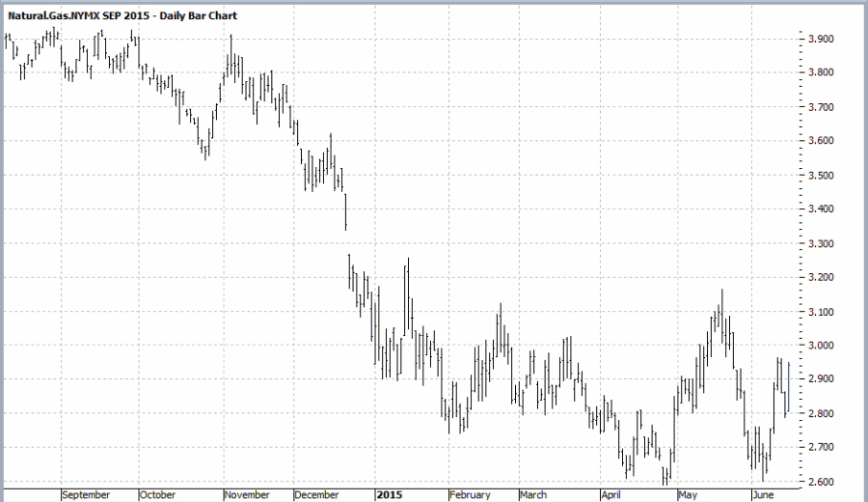The image size is (868, 502).
Task: Select the 3.200 price axis label
Action: tap(821, 277)
